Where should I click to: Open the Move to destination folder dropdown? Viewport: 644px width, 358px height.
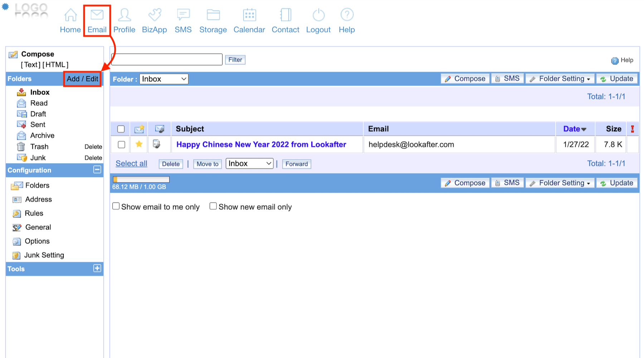249,164
